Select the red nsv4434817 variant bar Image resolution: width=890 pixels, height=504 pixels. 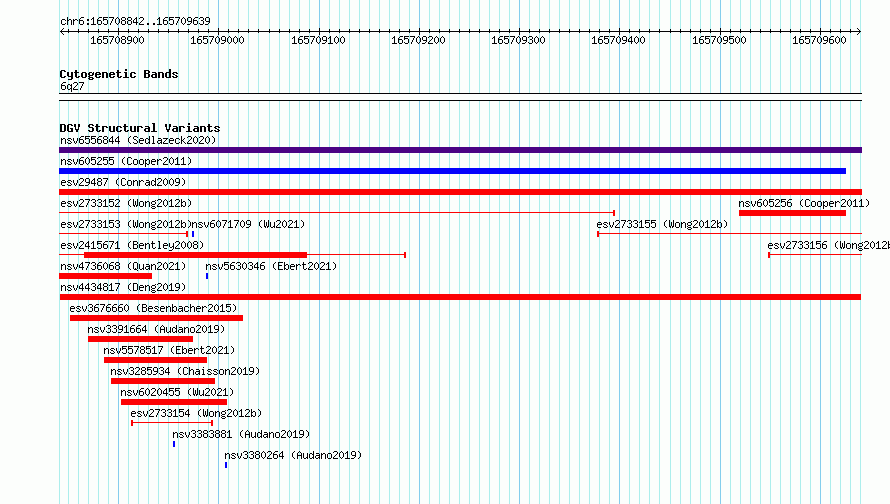[x=460, y=297]
